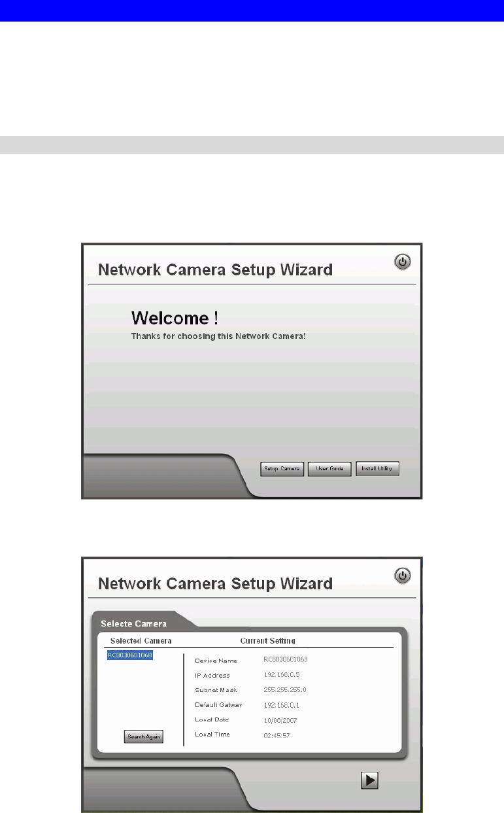The height and width of the screenshot is (813, 504).
Task: Click the Network Camera Setup Wizard title above Welcome
Action: coord(215,269)
